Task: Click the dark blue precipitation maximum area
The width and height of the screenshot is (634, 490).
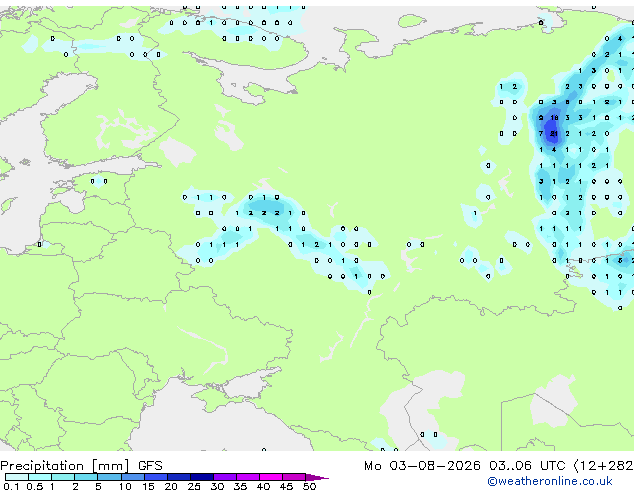Action: click(x=552, y=130)
